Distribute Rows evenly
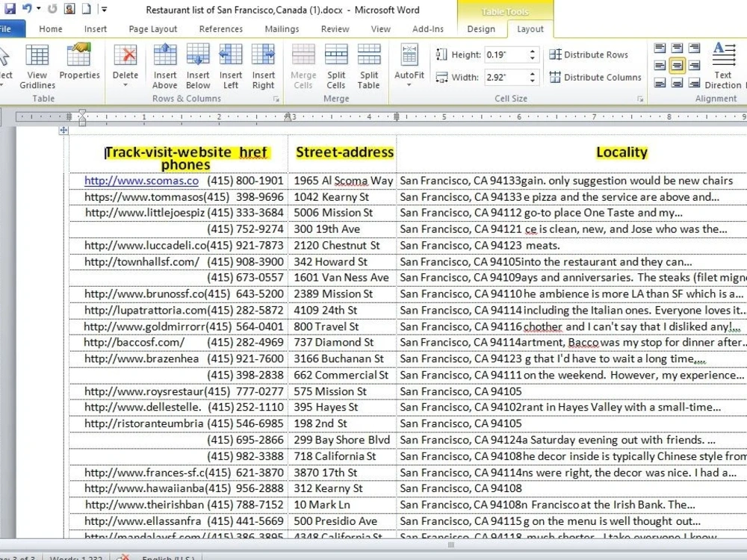Viewport: 747px width, 560px height. click(589, 55)
